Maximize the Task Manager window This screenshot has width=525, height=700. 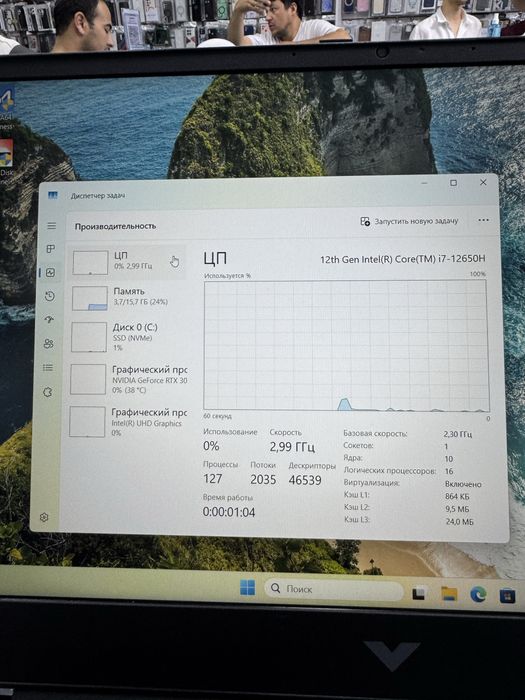pos(453,183)
